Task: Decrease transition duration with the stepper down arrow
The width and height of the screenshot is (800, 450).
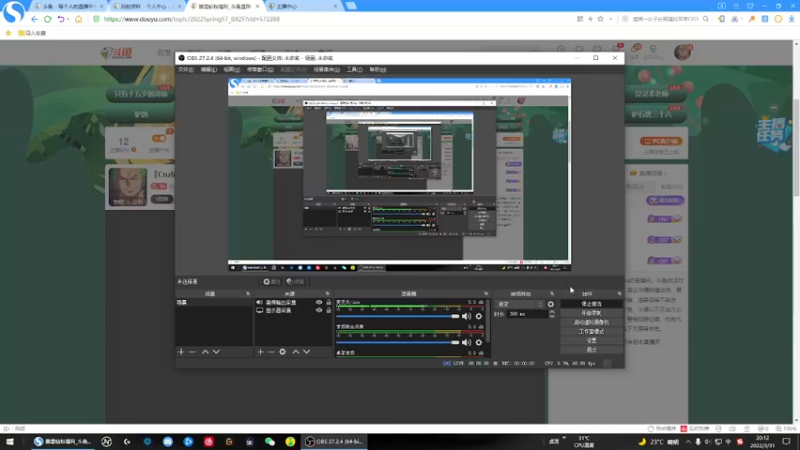Action: [x=552, y=316]
